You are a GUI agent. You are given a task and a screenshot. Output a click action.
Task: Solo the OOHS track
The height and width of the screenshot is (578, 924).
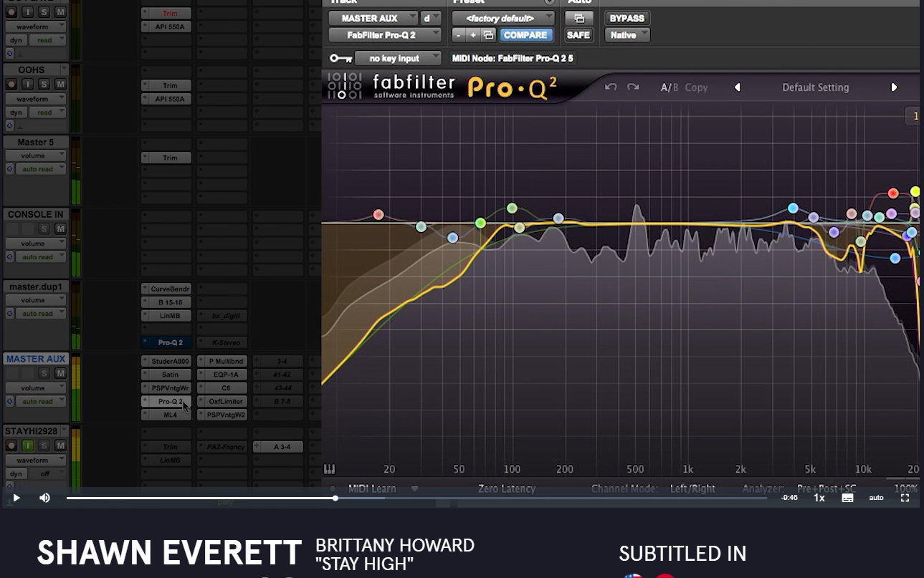coord(44,85)
